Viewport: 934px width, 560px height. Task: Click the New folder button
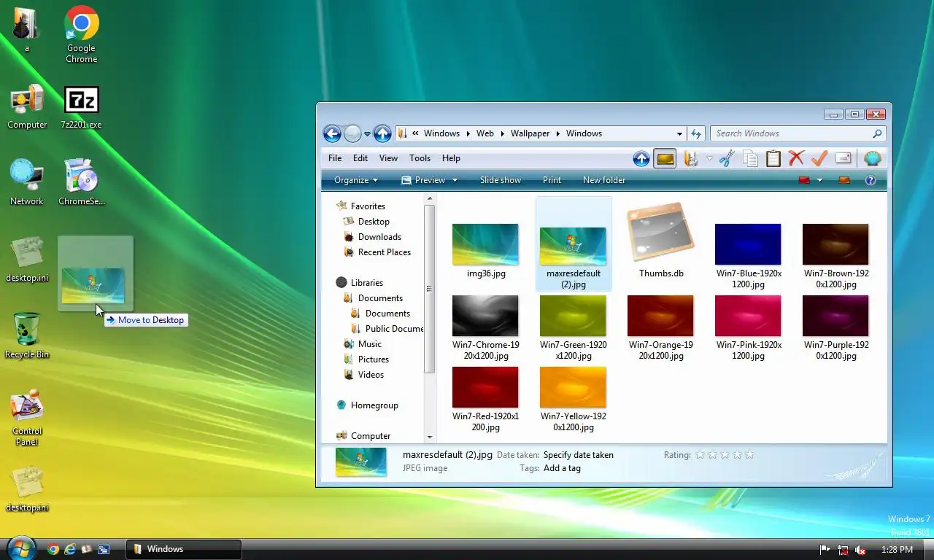point(604,180)
